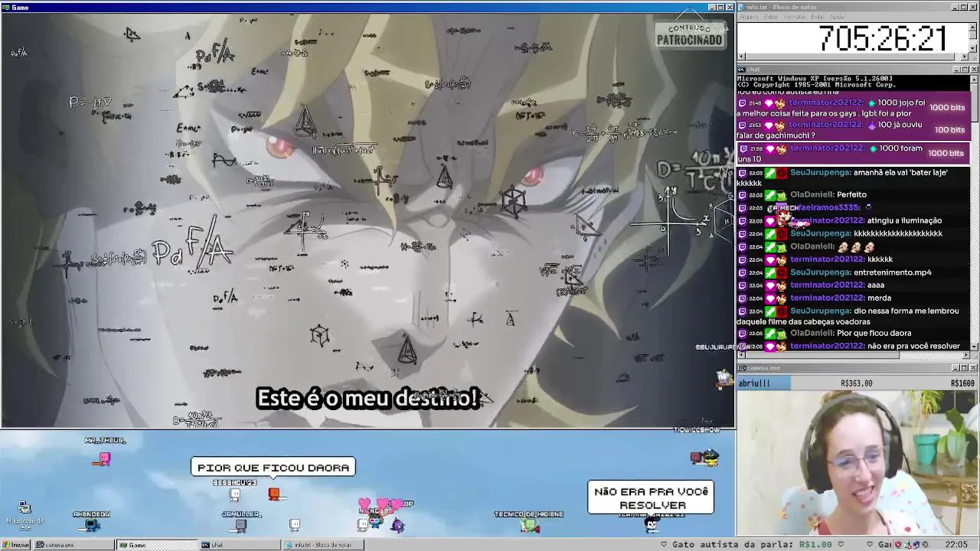Image resolution: width=980 pixels, height=551 pixels.
Task: Click the 705:26:21 timer text
Action: click(883, 38)
